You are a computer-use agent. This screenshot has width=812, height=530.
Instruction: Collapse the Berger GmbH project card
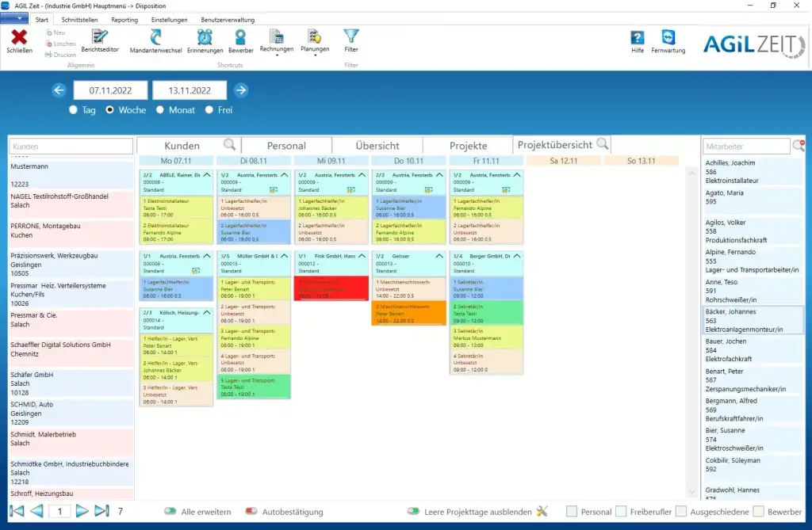pos(517,256)
